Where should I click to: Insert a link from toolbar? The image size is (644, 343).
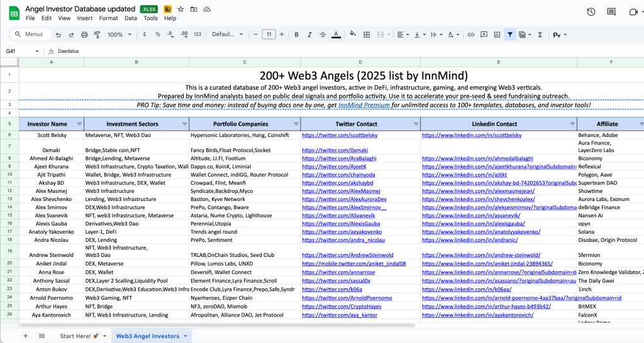pos(471,35)
